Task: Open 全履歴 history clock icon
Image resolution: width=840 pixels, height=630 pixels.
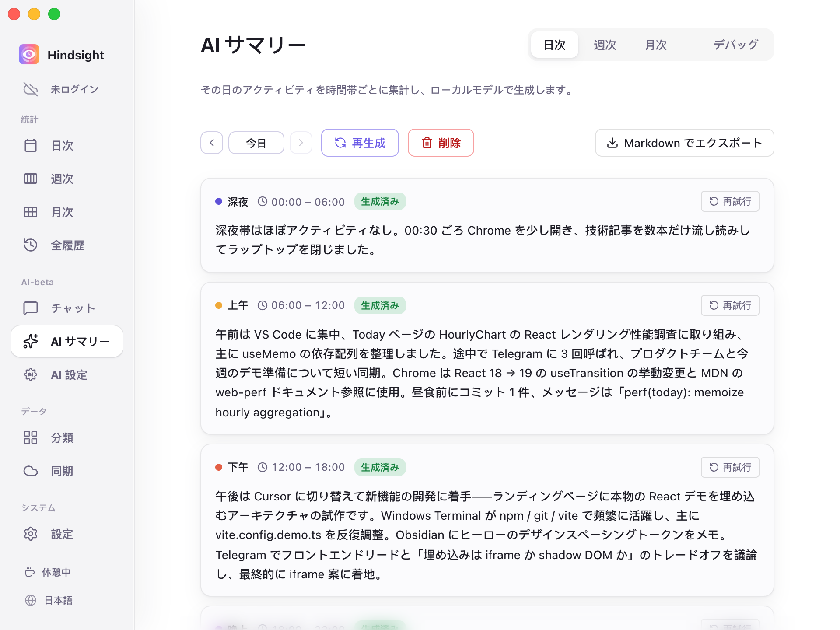Action: 31,245
